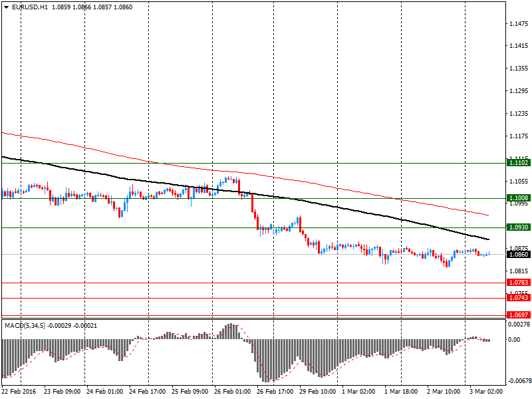Click the 24 Feb 01:00 time axis label
532x399 pixels.
tap(105, 392)
